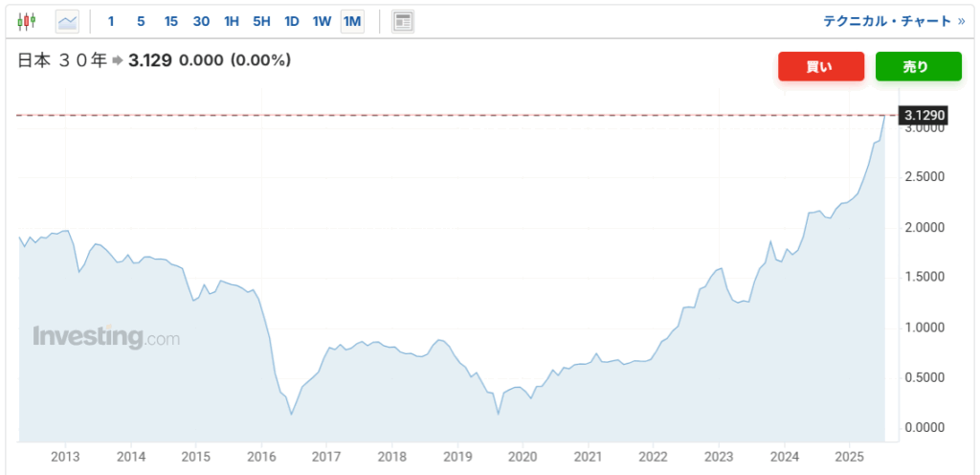Set the chart interval to 1 minute
The image size is (980, 475).
[111, 21]
